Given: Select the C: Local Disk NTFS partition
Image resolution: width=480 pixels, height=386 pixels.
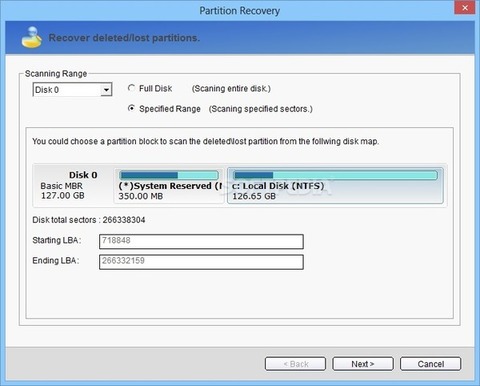Looking at the screenshot, I should pyautogui.click(x=335, y=186).
